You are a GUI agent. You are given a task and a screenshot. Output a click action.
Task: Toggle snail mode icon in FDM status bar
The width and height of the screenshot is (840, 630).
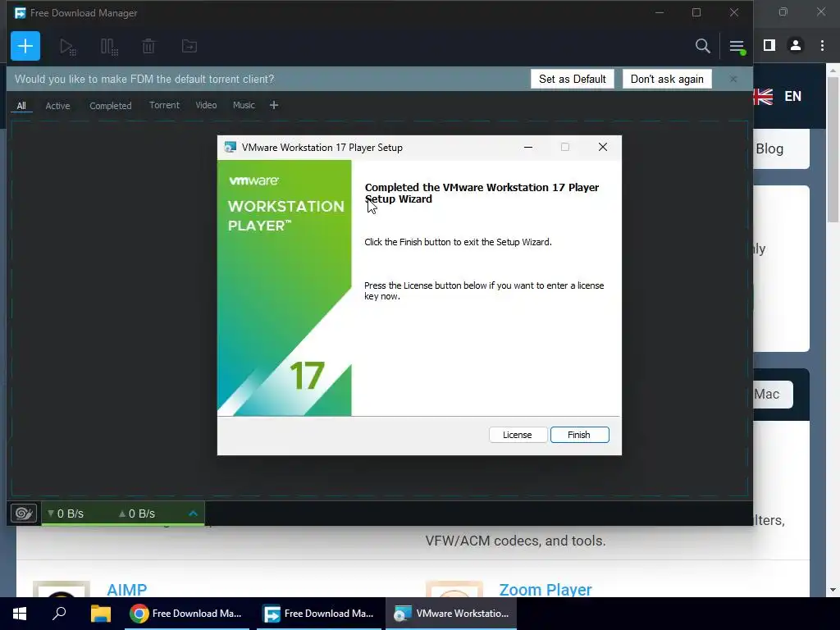coord(24,514)
